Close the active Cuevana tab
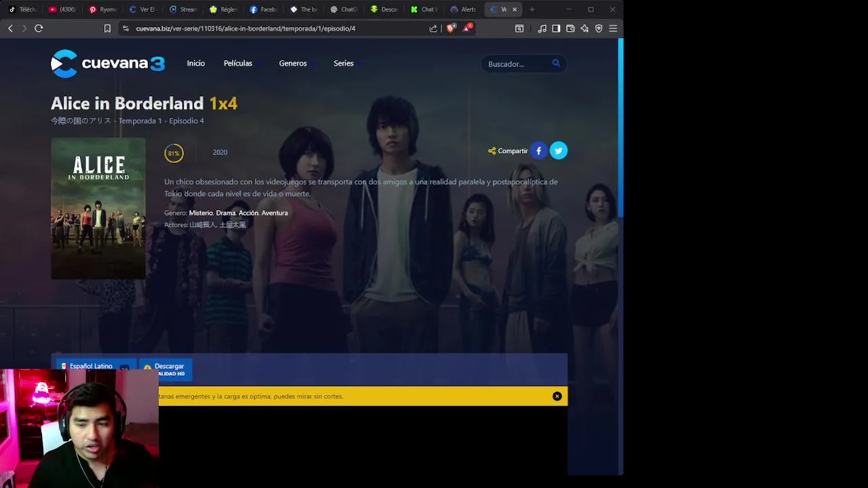The image size is (868, 488). [515, 9]
